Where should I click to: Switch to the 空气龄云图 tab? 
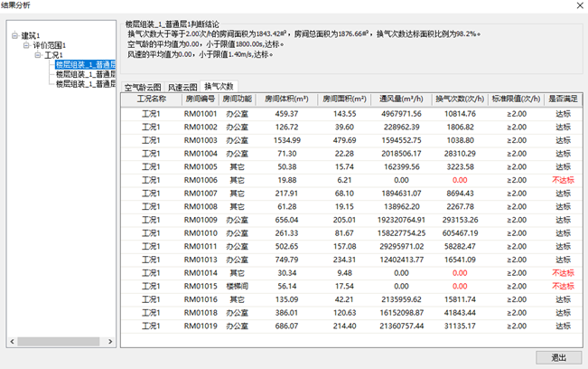[x=142, y=88]
